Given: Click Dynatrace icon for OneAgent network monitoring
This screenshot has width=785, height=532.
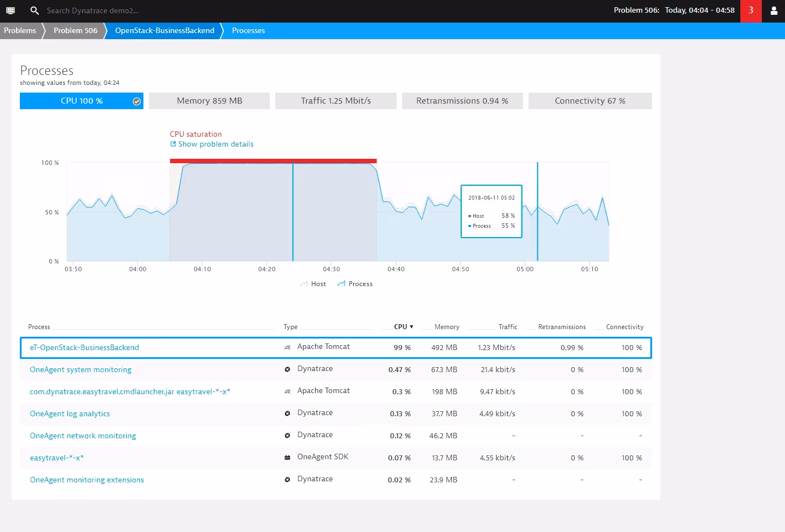Looking at the screenshot, I should (287, 436).
